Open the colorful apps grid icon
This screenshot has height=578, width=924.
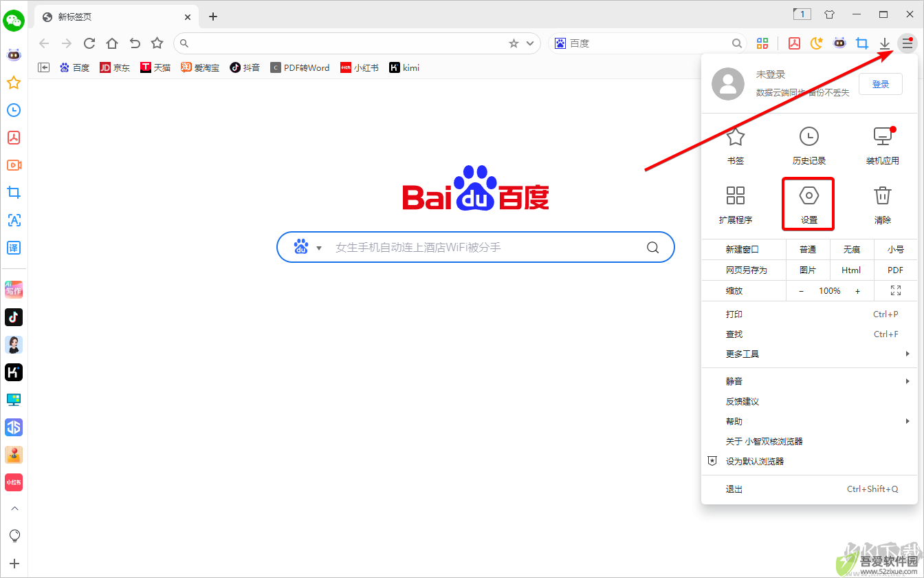[x=762, y=43]
